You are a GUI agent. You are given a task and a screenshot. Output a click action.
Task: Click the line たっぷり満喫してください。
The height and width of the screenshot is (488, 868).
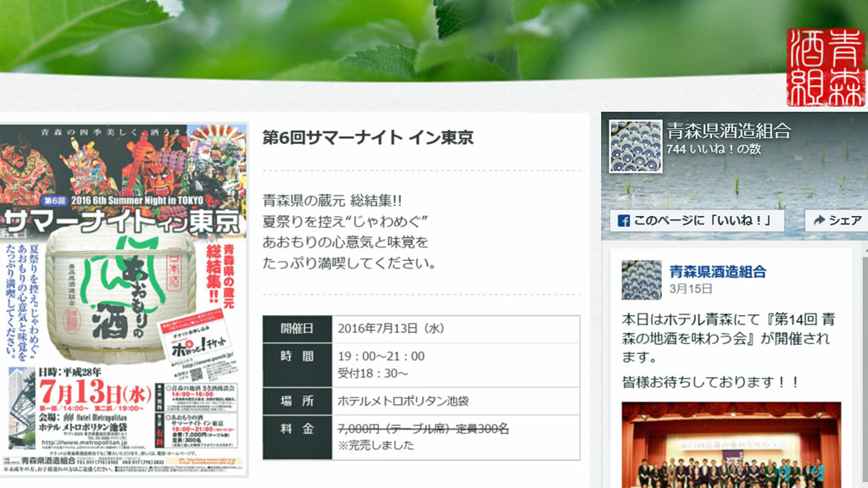(x=349, y=263)
